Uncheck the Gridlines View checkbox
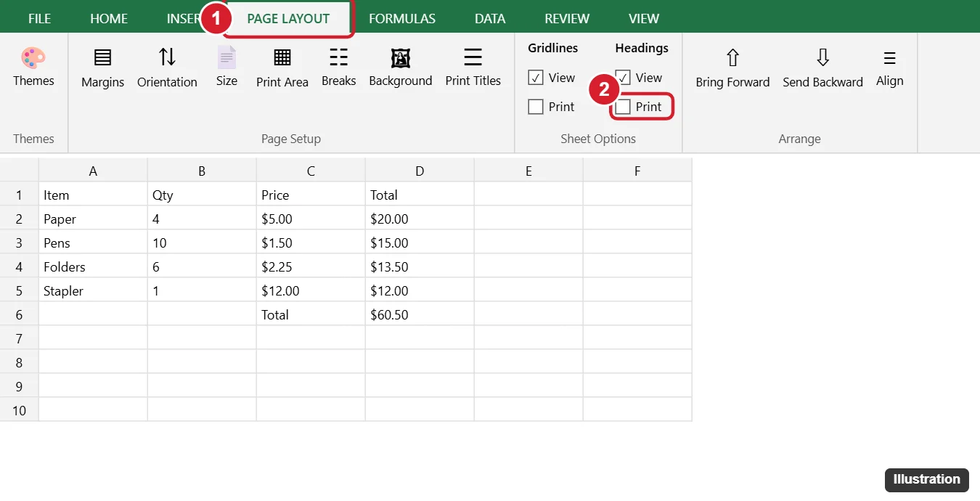 coord(536,78)
